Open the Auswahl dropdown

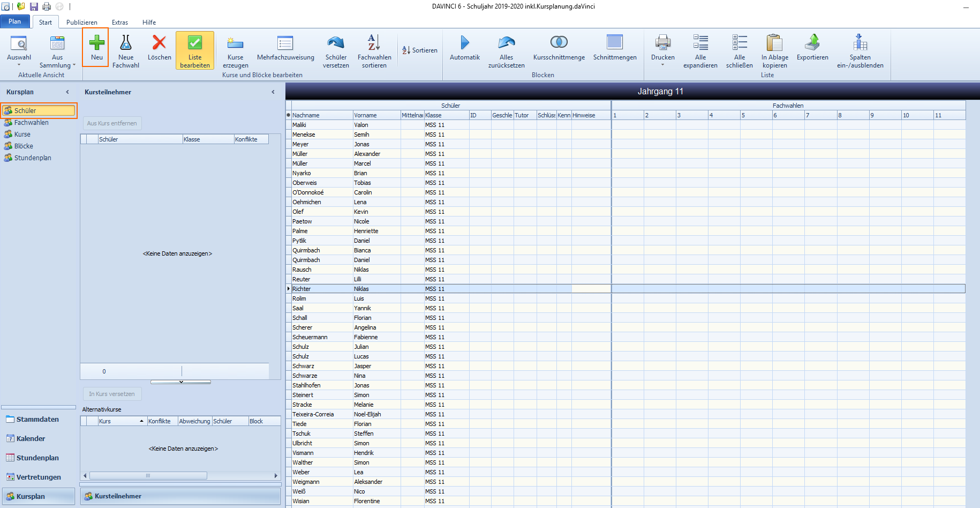click(19, 50)
